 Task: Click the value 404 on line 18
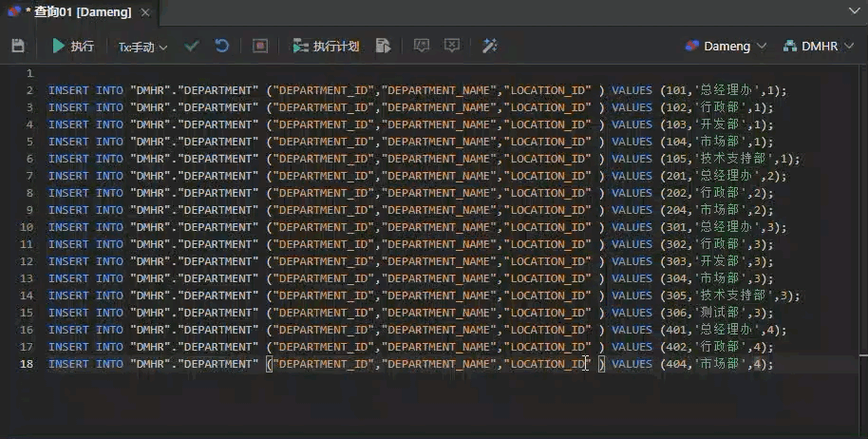click(x=676, y=364)
